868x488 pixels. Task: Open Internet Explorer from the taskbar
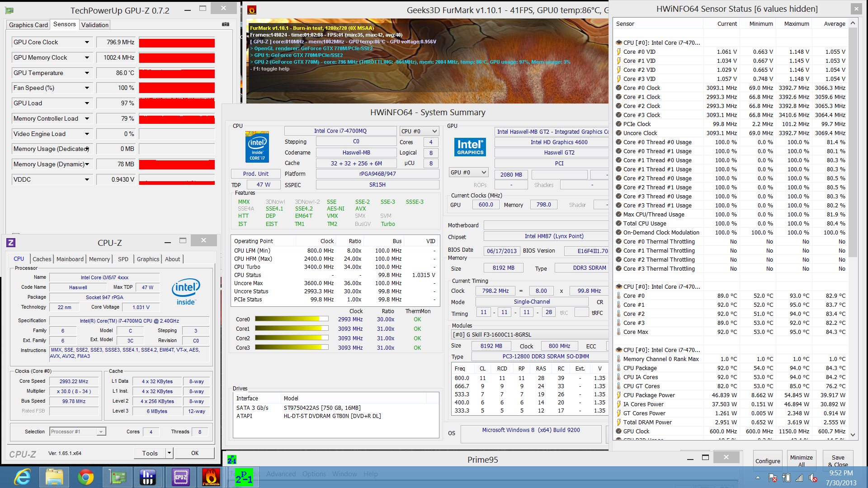point(22,477)
